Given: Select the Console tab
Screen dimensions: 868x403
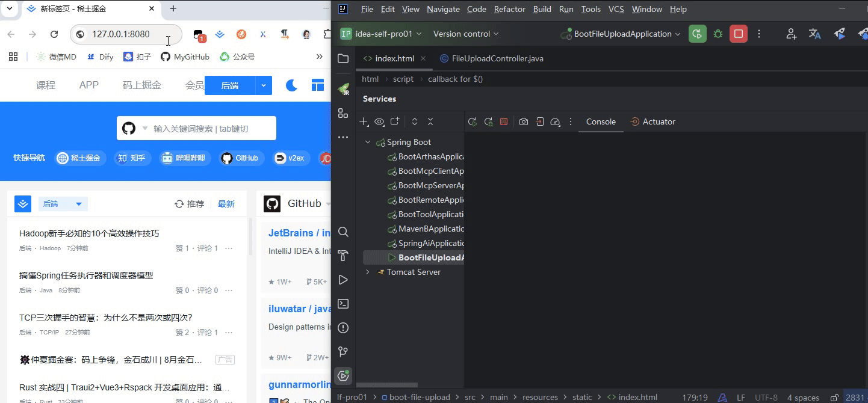Looking at the screenshot, I should click(601, 122).
